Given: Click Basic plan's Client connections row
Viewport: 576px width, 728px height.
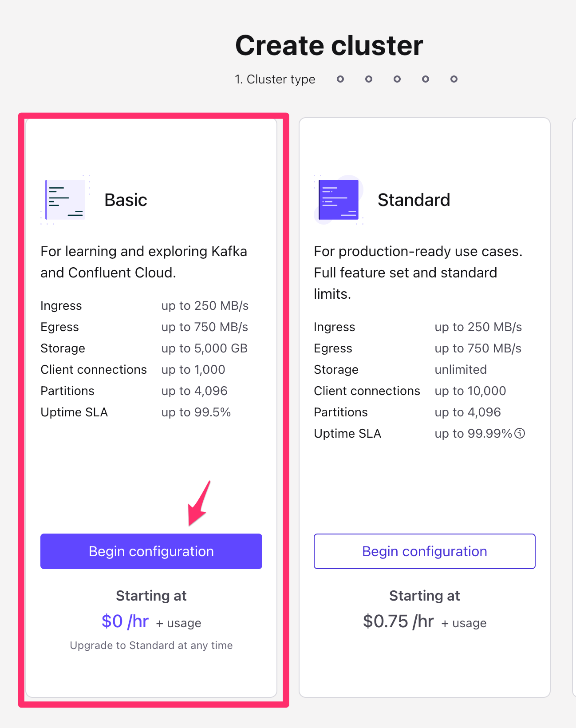Looking at the screenshot, I should coord(133,370).
